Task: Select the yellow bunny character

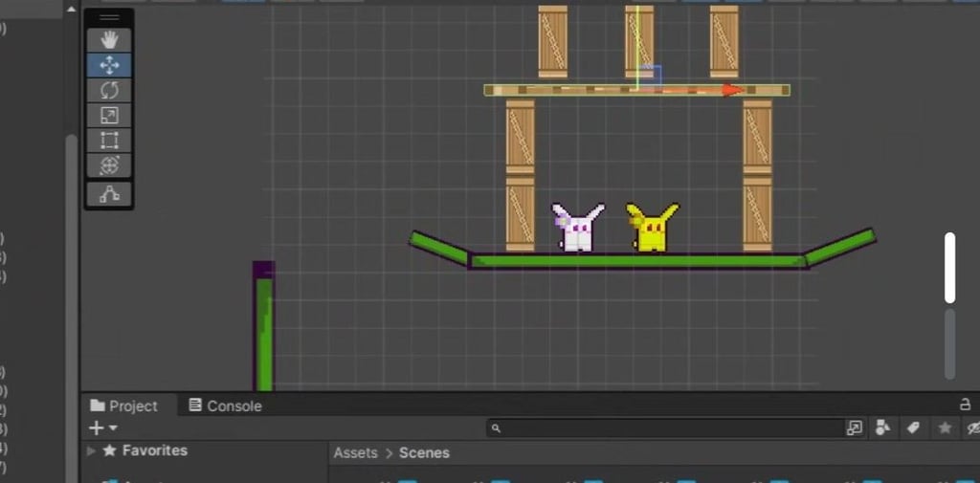Action: click(x=652, y=228)
